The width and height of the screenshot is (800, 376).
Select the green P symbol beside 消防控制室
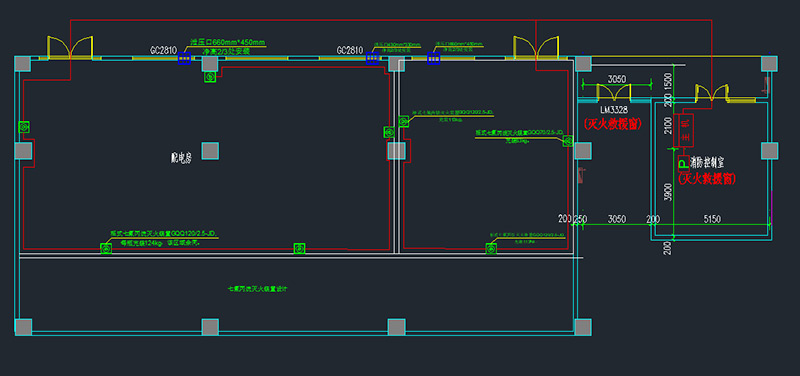(x=683, y=163)
